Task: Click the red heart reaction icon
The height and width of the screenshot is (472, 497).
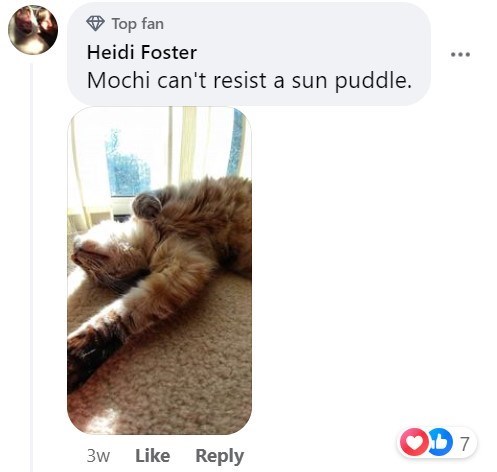Action: 413,442
